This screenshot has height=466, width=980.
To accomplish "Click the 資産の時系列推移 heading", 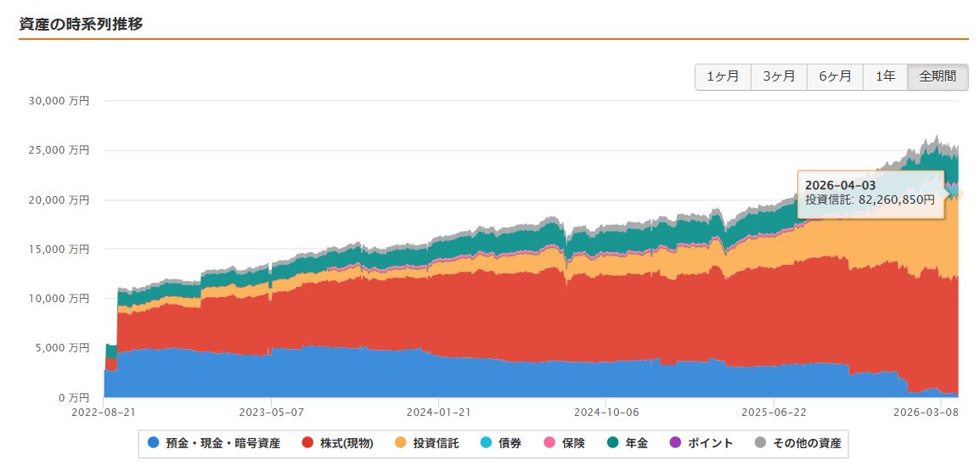I will click(x=81, y=24).
